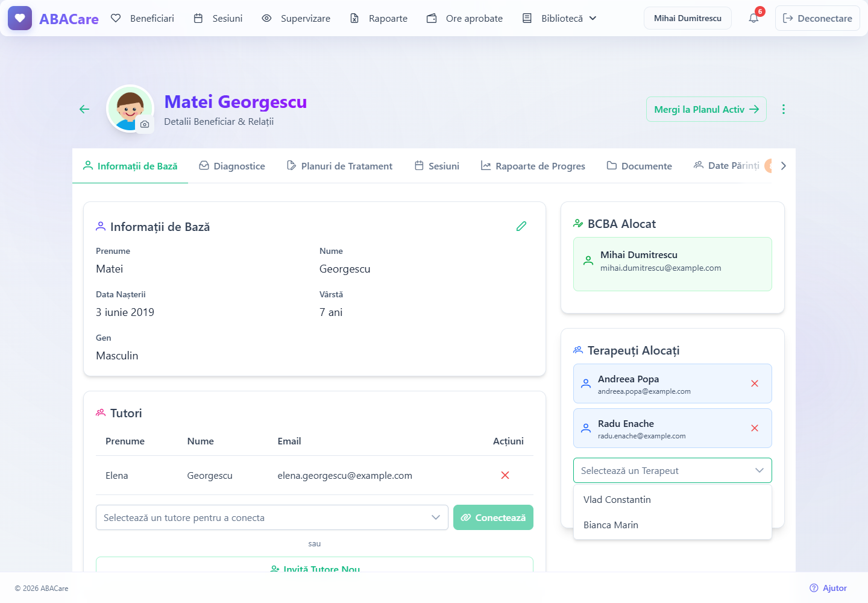Click the back arrow beside the avatar
The height and width of the screenshot is (603, 868).
[x=84, y=109]
